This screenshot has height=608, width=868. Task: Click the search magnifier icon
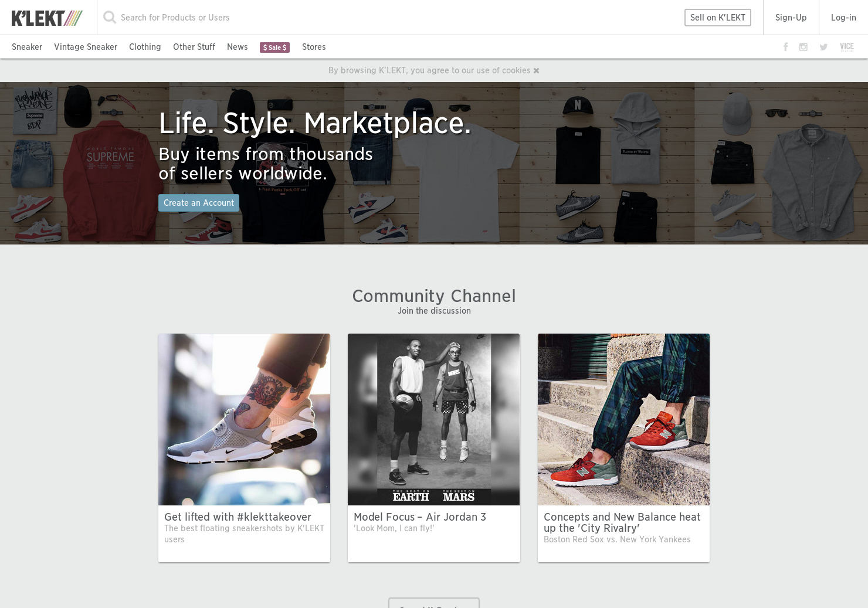110,18
